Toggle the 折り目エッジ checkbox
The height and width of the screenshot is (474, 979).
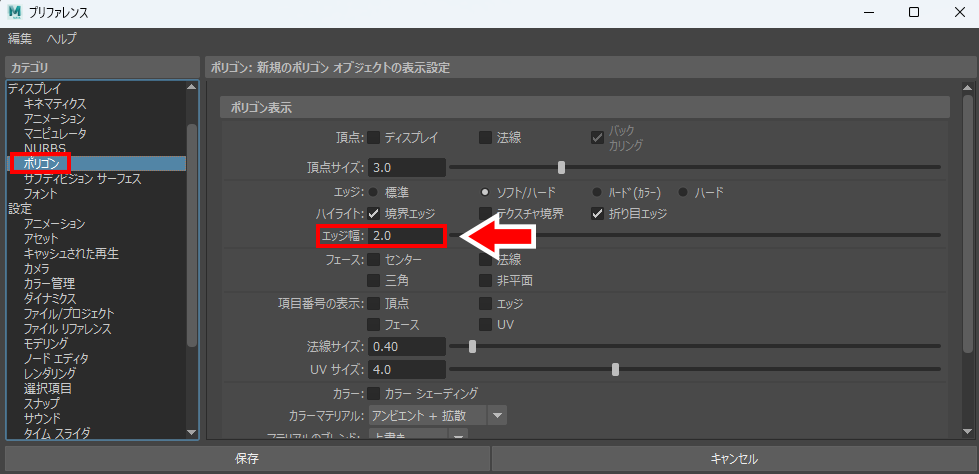[x=598, y=213]
